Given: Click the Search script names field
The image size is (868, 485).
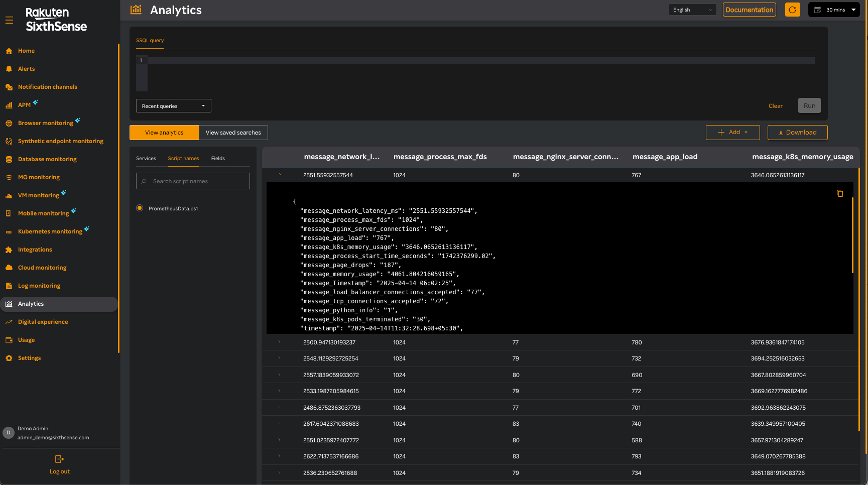Looking at the screenshot, I should click(x=193, y=181).
